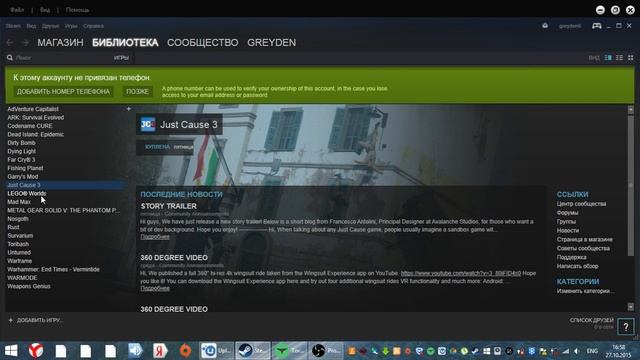The height and width of the screenshot is (360, 640).
Task: Select Rust in game list
Action: 13,227
